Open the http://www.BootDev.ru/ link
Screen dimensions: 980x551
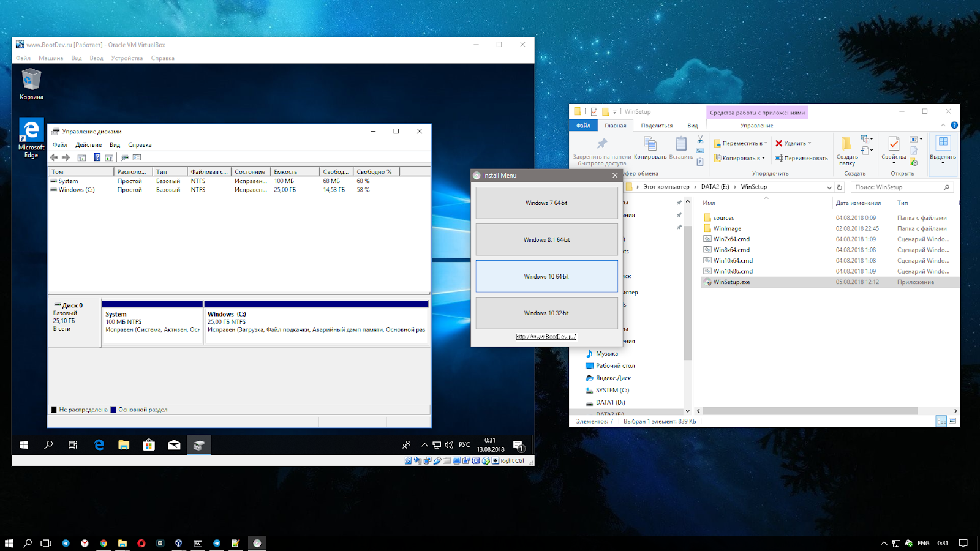tap(546, 337)
